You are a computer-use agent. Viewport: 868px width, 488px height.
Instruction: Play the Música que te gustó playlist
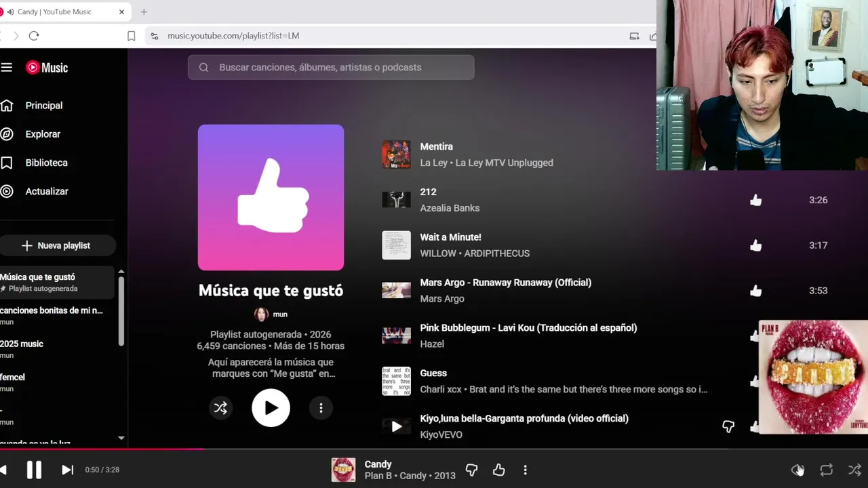click(x=271, y=408)
